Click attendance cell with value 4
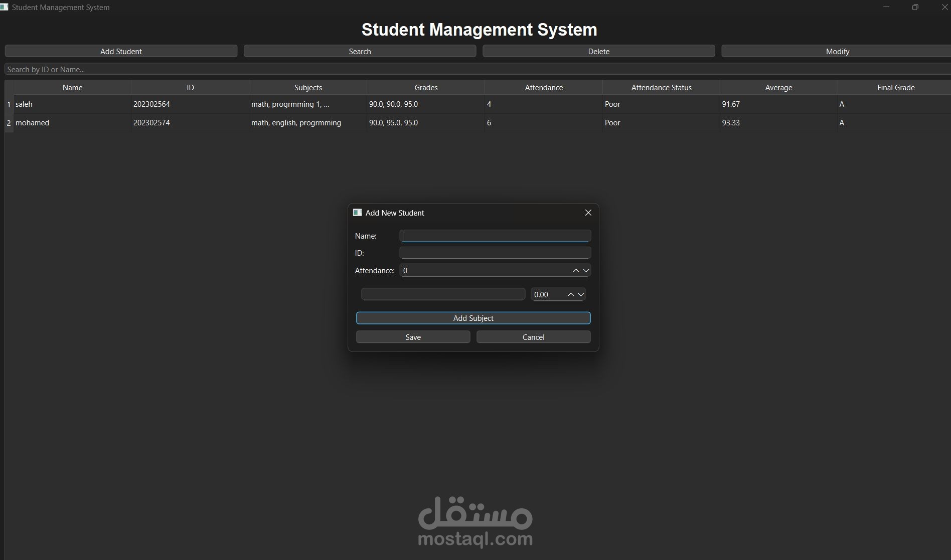 click(544, 104)
